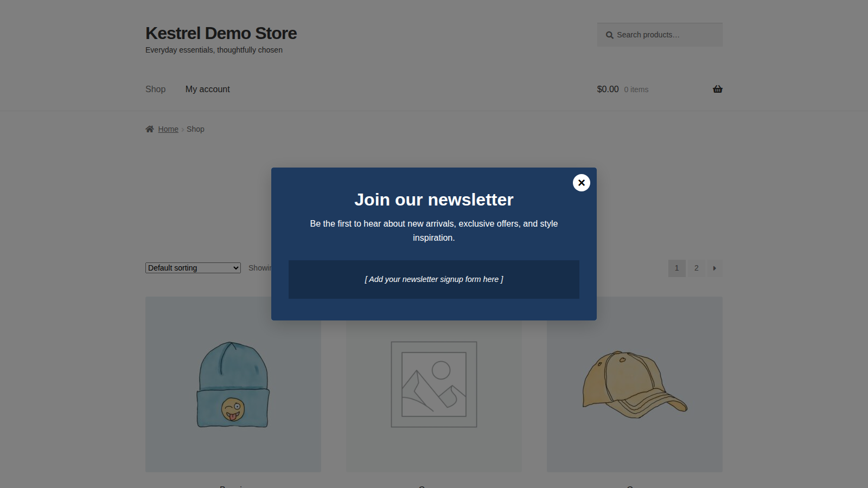View cart total $0.00
The width and height of the screenshot is (868, 488).
click(608, 89)
